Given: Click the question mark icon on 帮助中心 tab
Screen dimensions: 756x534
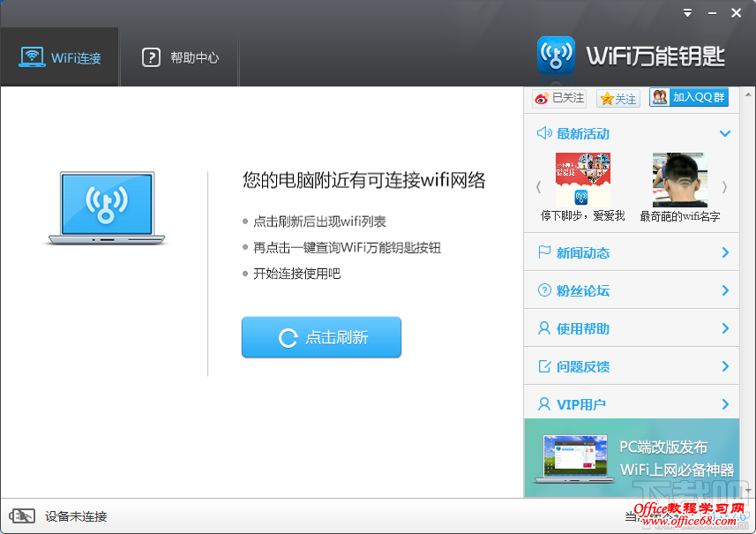Looking at the screenshot, I should [152, 56].
